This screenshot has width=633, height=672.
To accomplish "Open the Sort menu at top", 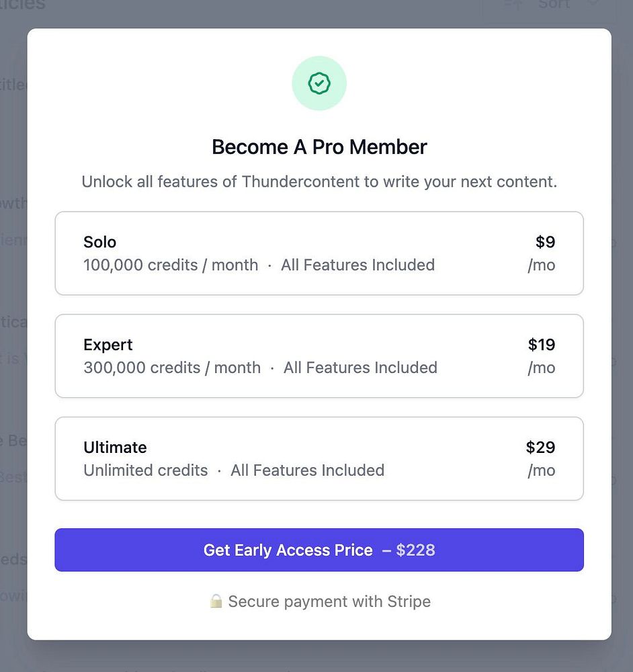I will click(x=553, y=5).
